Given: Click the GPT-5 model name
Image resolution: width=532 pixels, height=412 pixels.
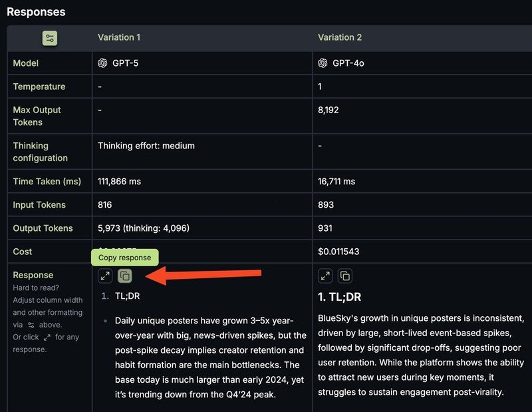Looking at the screenshot, I should tap(126, 63).
